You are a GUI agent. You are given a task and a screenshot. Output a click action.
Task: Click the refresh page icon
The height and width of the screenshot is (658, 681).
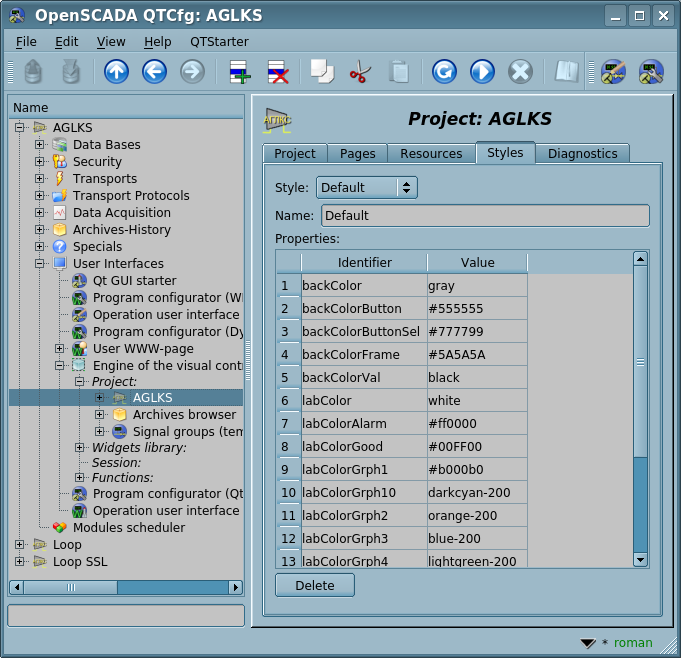coord(444,72)
